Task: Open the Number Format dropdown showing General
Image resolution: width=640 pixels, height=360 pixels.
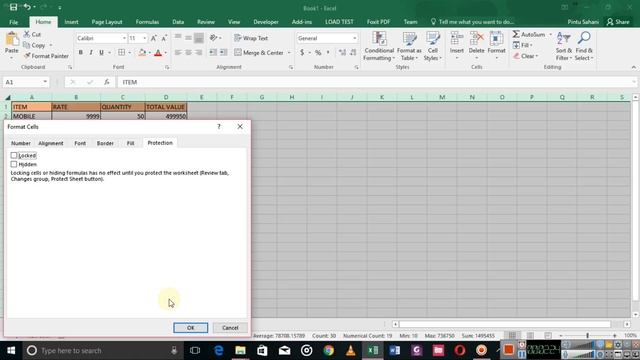Action: click(354, 38)
